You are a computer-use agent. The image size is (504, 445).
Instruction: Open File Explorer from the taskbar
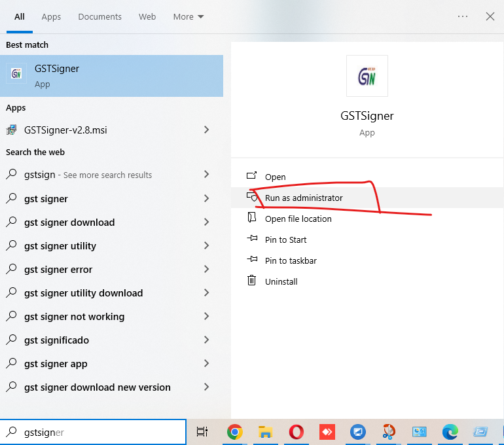pyautogui.click(x=266, y=432)
